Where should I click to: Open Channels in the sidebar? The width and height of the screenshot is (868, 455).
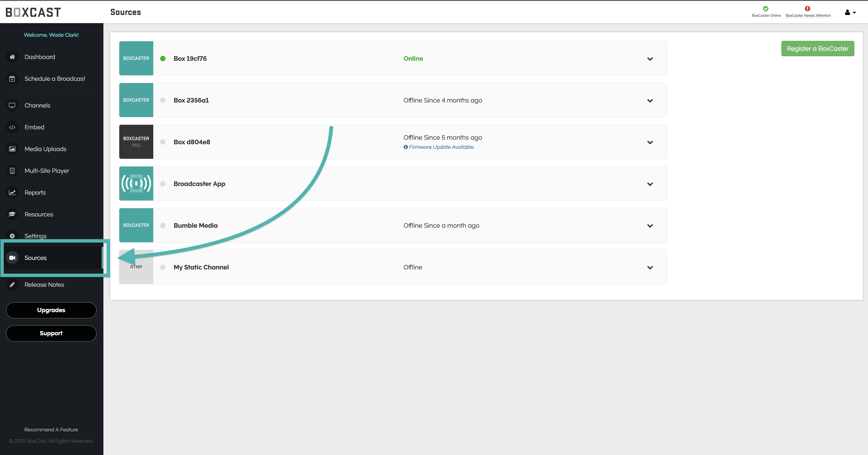(37, 105)
